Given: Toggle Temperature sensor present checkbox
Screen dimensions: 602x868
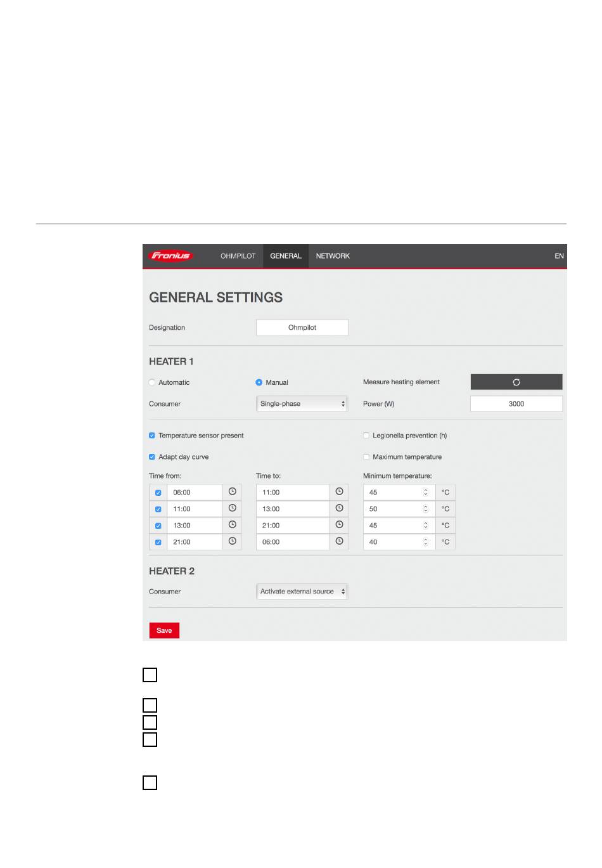Looking at the screenshot, I should (152, 436).
